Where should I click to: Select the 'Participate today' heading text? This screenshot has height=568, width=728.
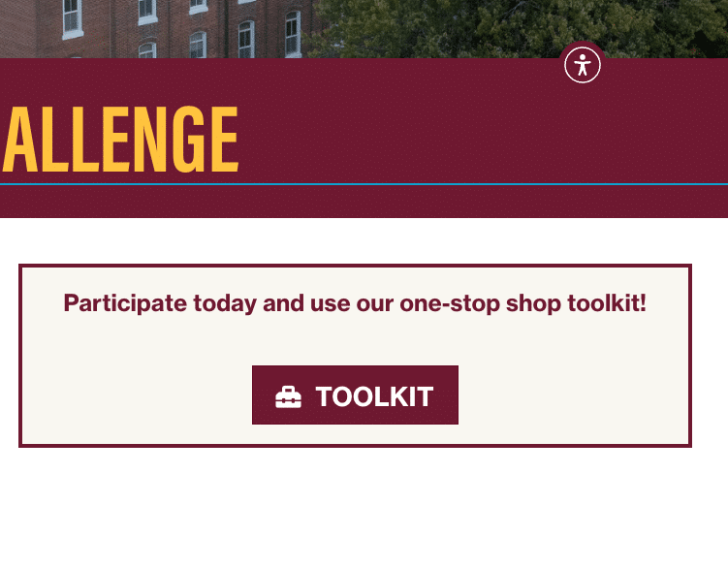point(354,303)
